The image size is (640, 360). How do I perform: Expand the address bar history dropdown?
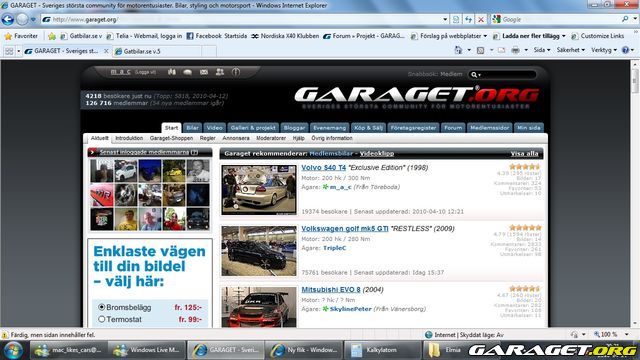[445, 19]
